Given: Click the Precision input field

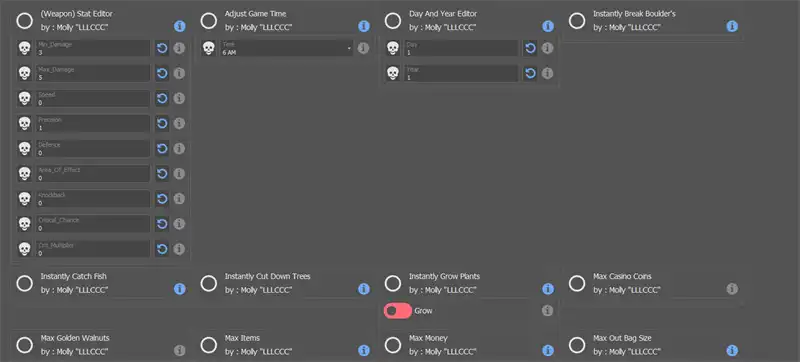Looking at the screenshot, I should (x=93, y=123).
